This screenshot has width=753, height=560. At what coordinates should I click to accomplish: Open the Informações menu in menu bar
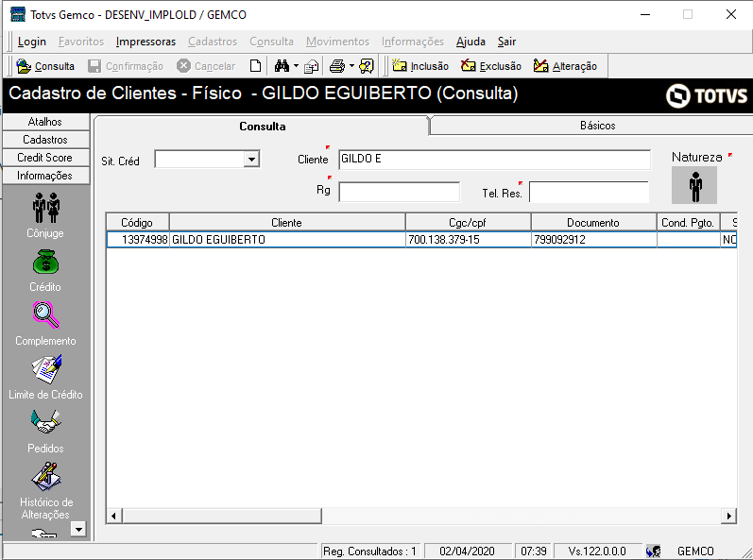click(413, 42)
